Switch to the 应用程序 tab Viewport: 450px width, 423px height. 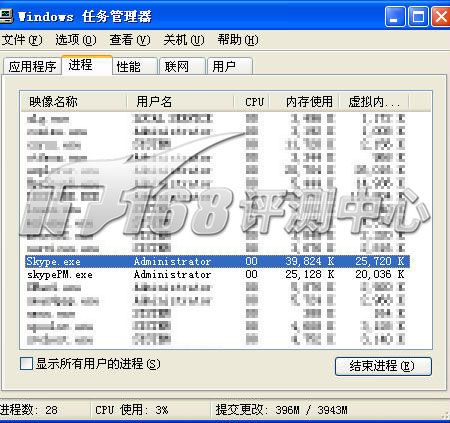tap(32, 66)
